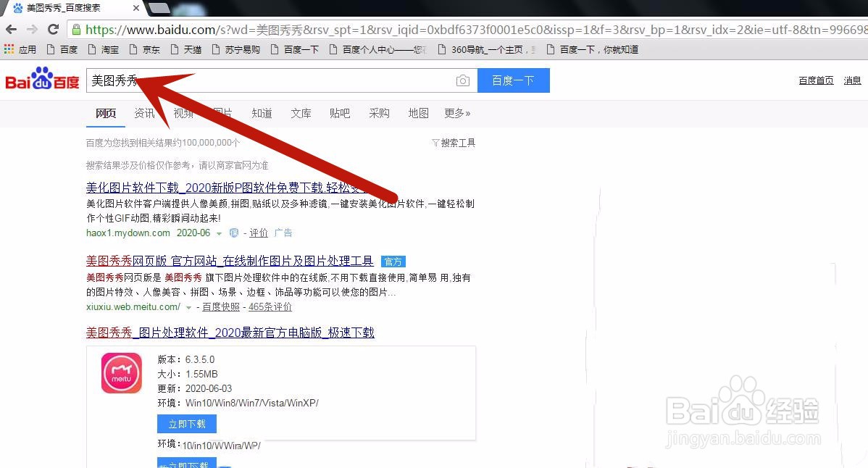Screen dimensions: 868x468
Task: Open the 360导航_一个主页 bookmark
Action: (487, 49)
